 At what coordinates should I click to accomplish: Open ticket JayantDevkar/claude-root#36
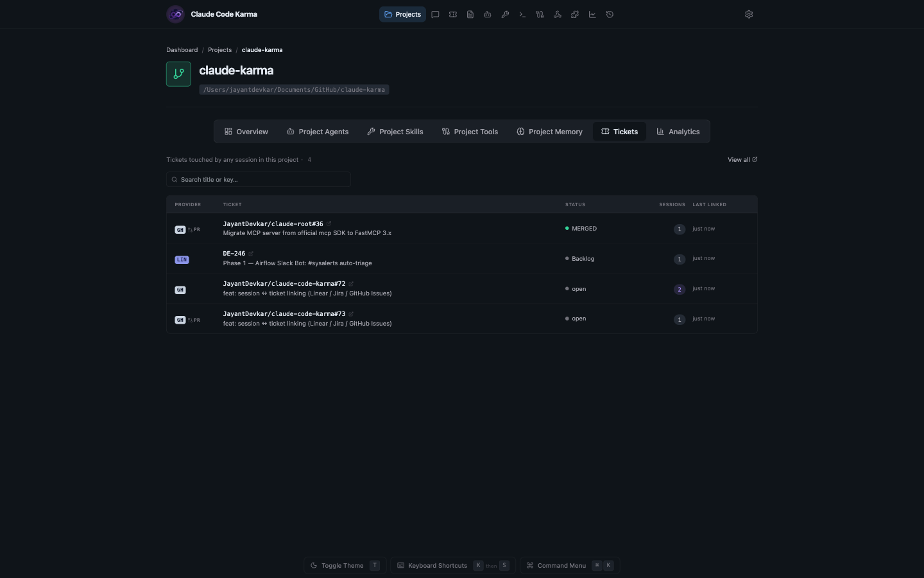click(x=273, y=224)
